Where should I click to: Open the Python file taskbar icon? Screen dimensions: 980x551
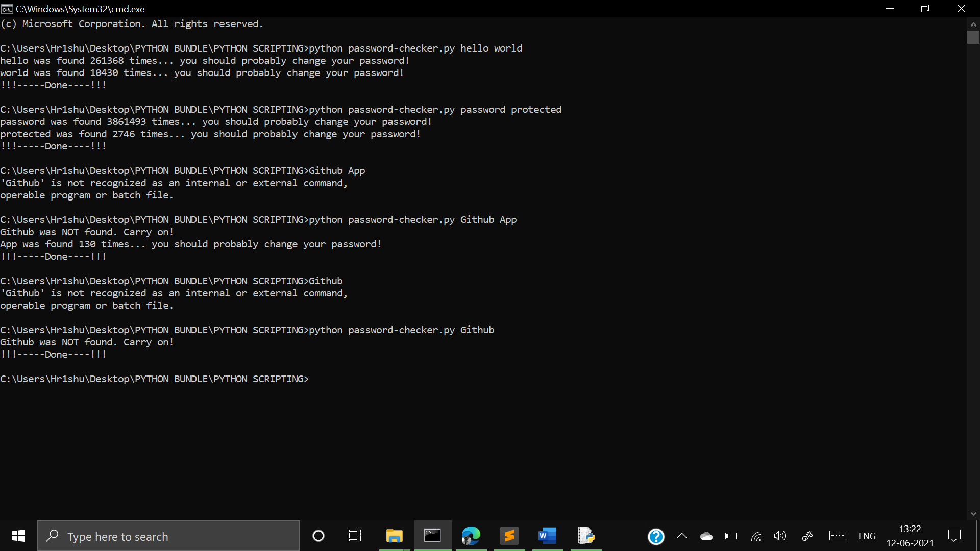click(586, 536)
